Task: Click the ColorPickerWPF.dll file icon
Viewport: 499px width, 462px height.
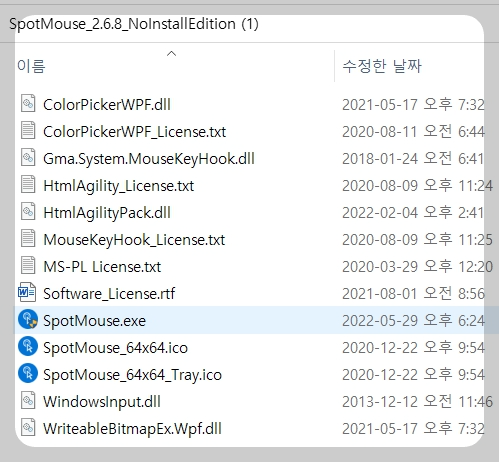Action: (28, 103)
